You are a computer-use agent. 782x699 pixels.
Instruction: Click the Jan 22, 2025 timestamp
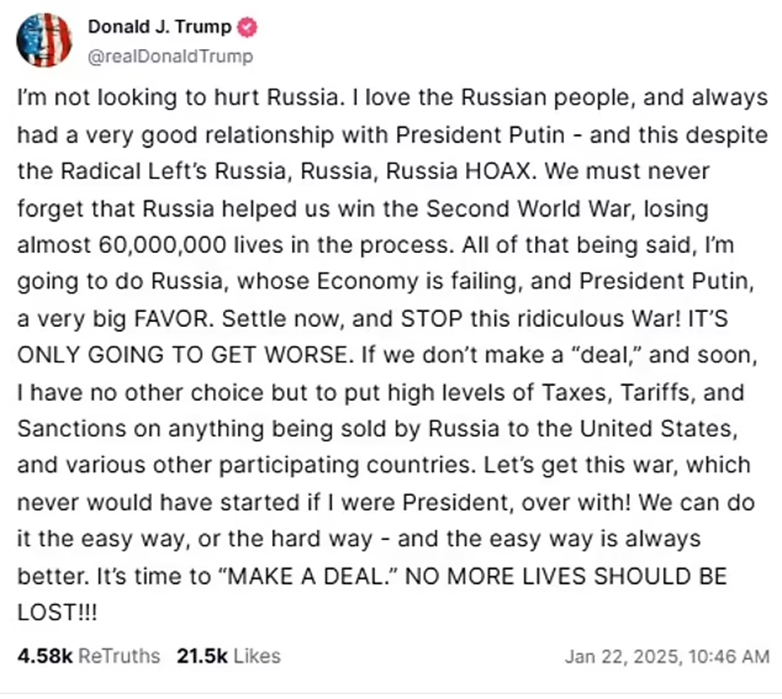(666, 657)
